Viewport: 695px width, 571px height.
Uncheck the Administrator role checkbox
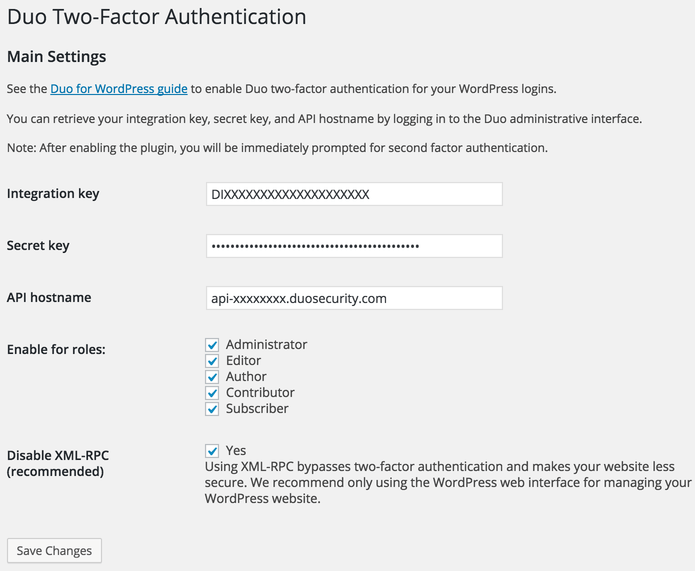[212, 345]
